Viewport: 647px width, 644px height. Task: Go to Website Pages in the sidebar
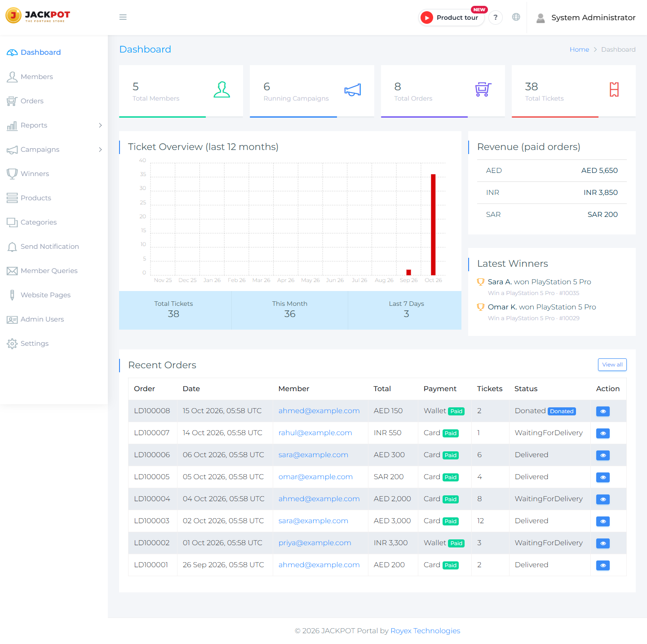point(54,295)
